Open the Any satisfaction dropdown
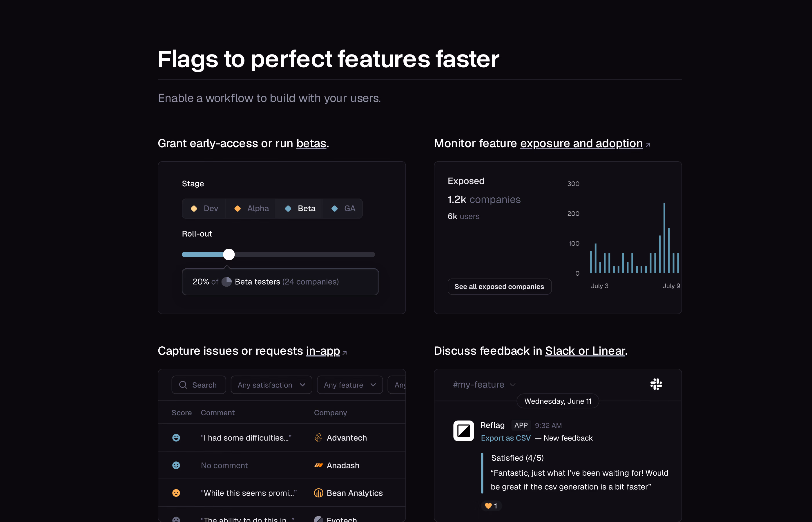This screenshot has width=812, height=522. pyautogui.click(x=271, y=385)
